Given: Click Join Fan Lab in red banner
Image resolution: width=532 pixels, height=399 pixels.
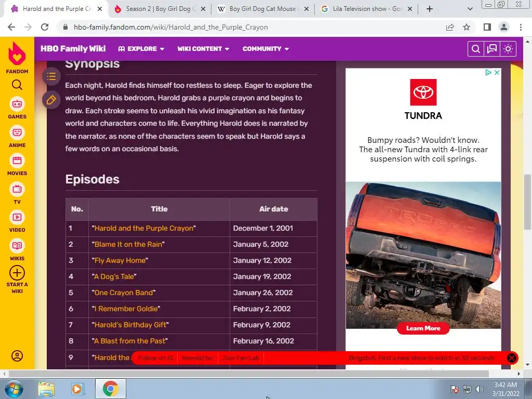Looking at the screenshot, I should [241, 358].
